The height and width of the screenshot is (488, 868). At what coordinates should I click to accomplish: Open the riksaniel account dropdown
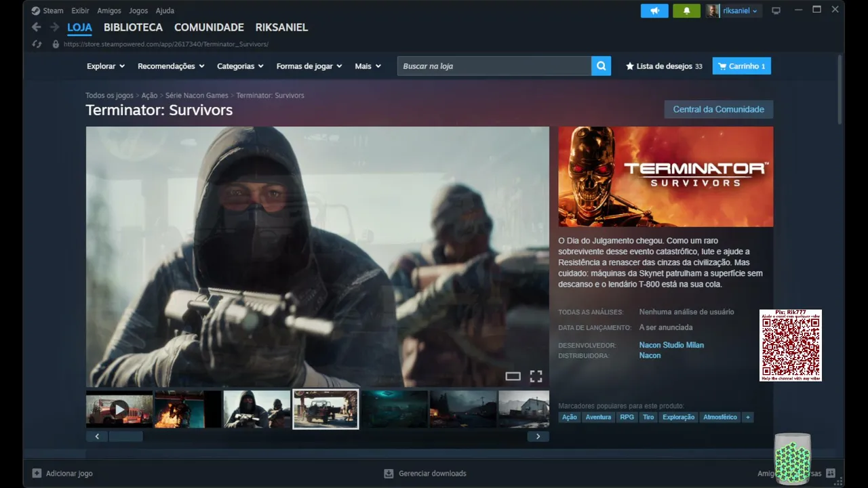(x=741, y=11)
